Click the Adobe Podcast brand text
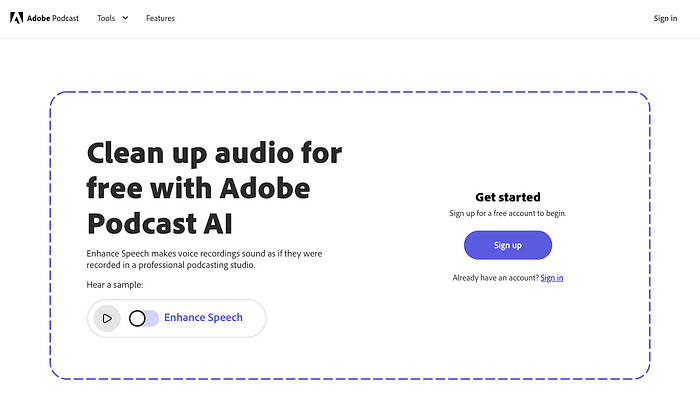The image size is (700, 407). (53, 18)
